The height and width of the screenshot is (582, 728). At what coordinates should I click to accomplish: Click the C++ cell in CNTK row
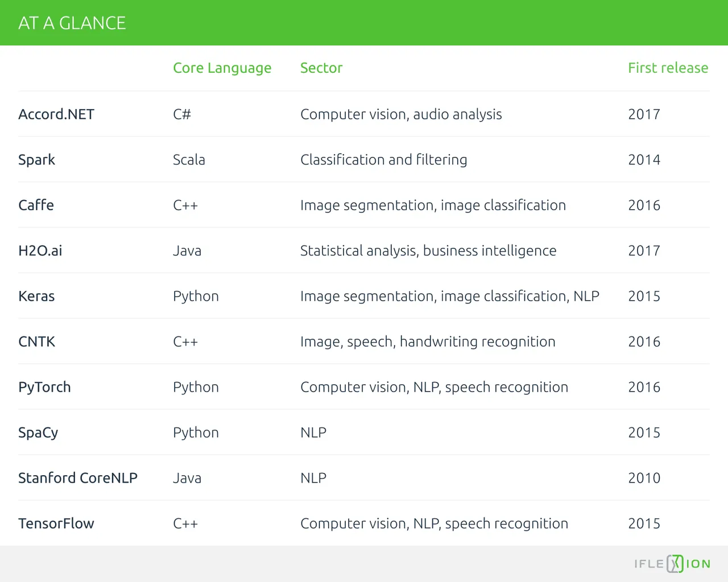click(185, 342)
